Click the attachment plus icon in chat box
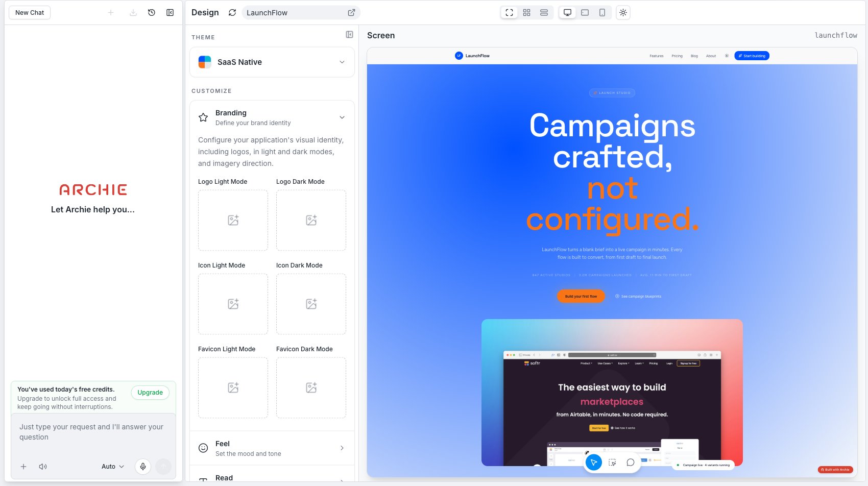868x486 pixels. point(23,467)
